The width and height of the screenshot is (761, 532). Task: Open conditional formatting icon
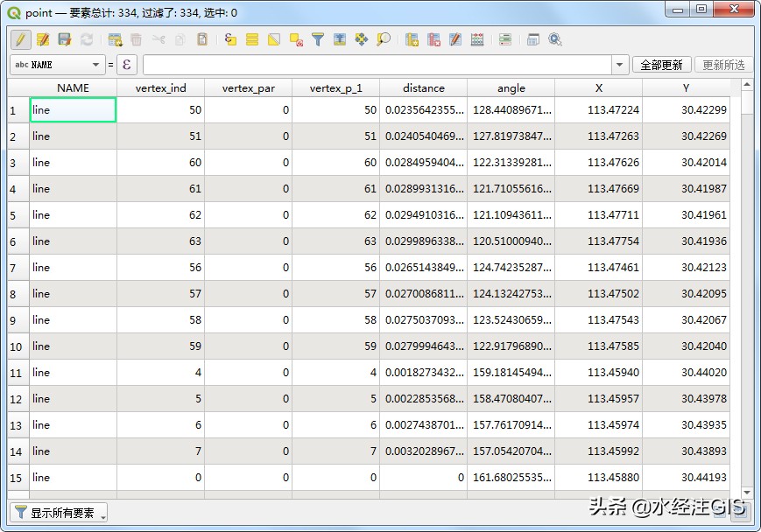pos(505,39)
